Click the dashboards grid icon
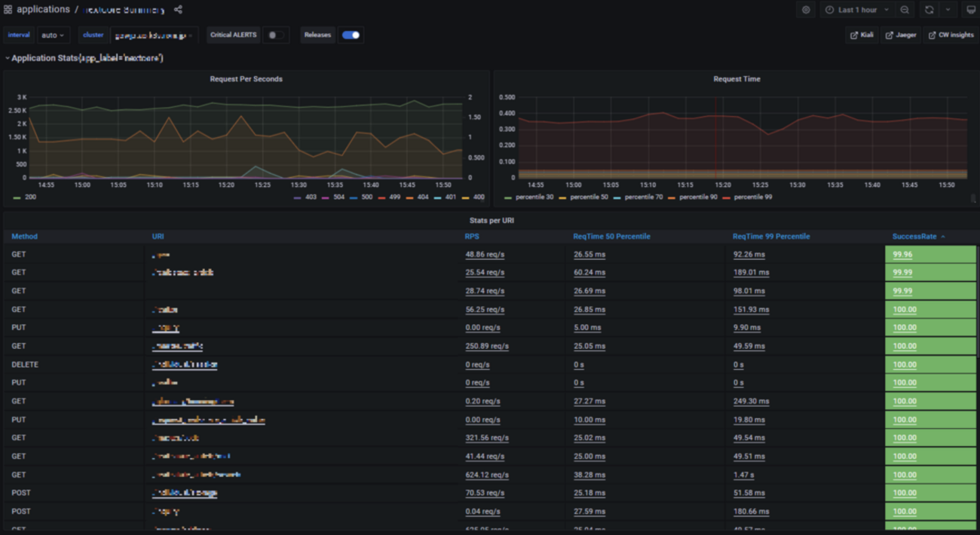This screenshot has width=980, height=535. point(8,10)
